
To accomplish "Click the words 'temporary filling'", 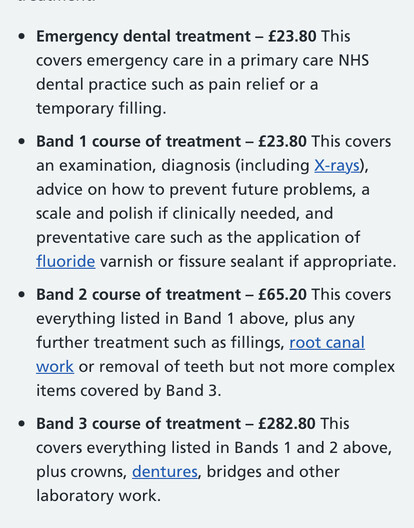I will click(x=99, y=109).
